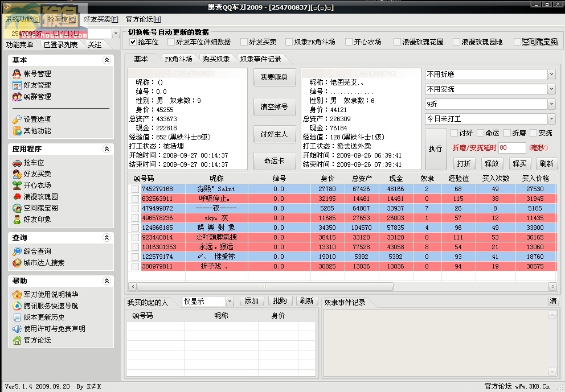Viewport: 565px width, 392px height.
Task: Open the 9折 discount dropdown
Action: coord(551,104)
